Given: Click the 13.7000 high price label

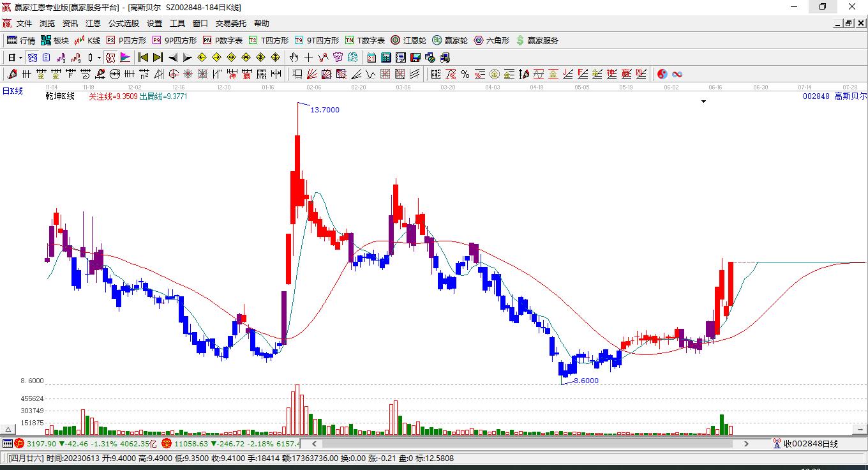Looking at the screenshot, I should tap(325, 110).
